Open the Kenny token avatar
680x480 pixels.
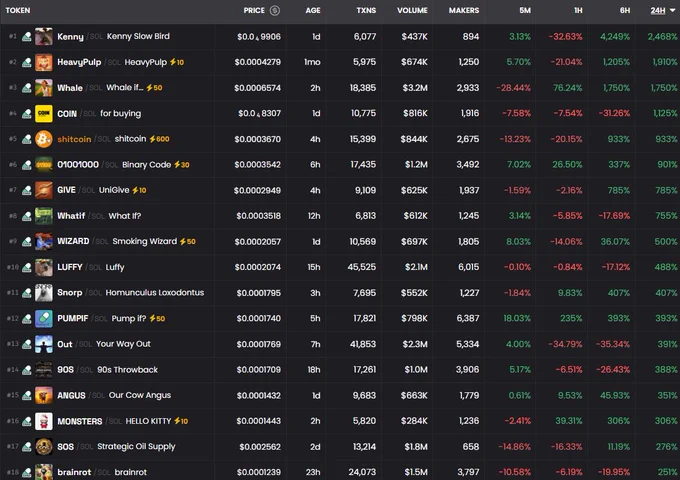[44, 36]
